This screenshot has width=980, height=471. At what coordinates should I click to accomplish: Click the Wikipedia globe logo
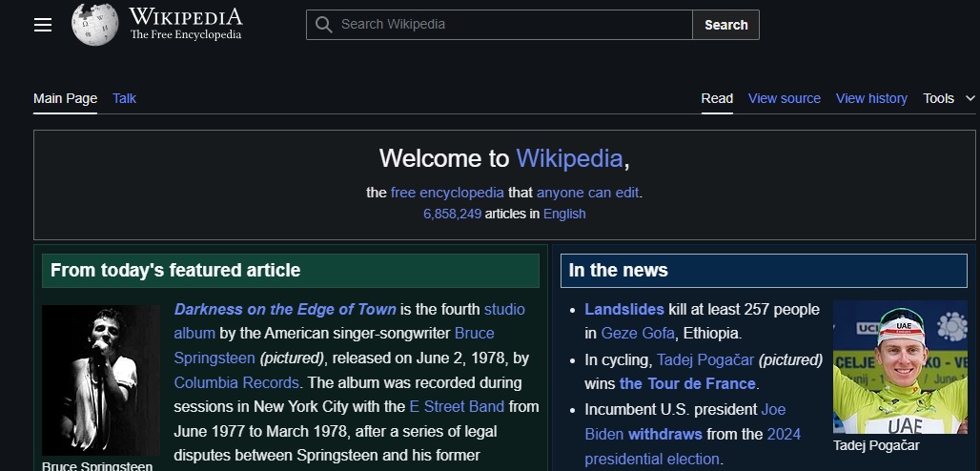pyautogui.click(x=94, y=25)
